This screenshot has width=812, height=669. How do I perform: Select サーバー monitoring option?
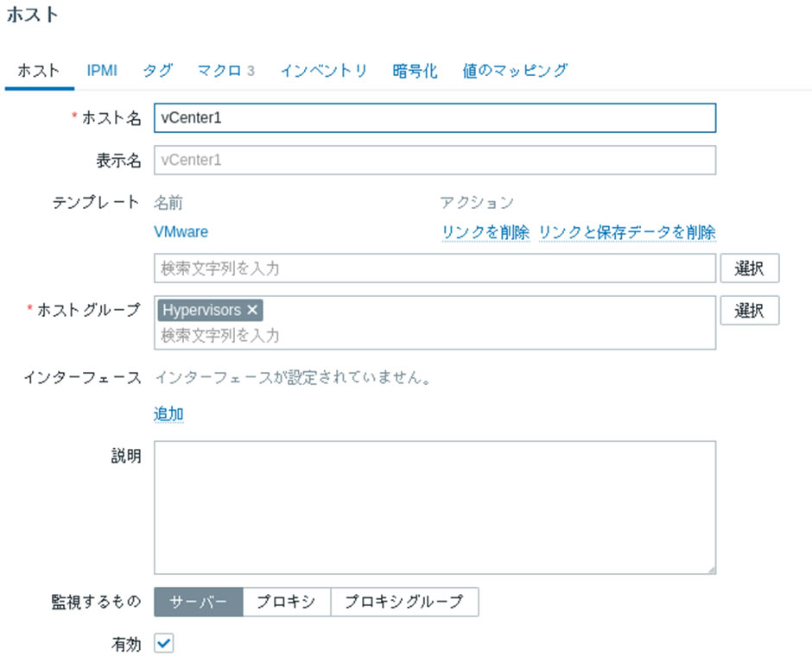pos(198,602)
